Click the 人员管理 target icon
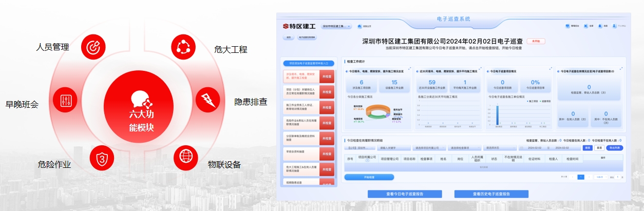 pos(93,46)
